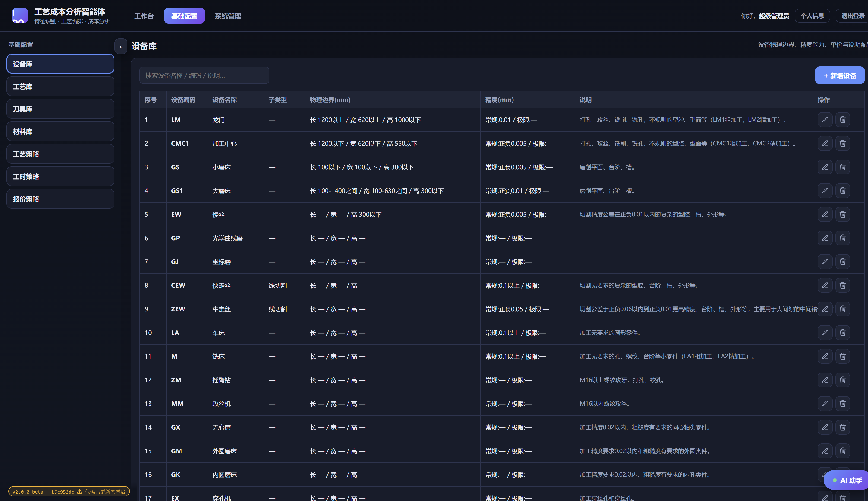Viewport: 868px width, 501px height.
Task: Edit the ZM 摇臂钻 row
Action: pos(825,380)
